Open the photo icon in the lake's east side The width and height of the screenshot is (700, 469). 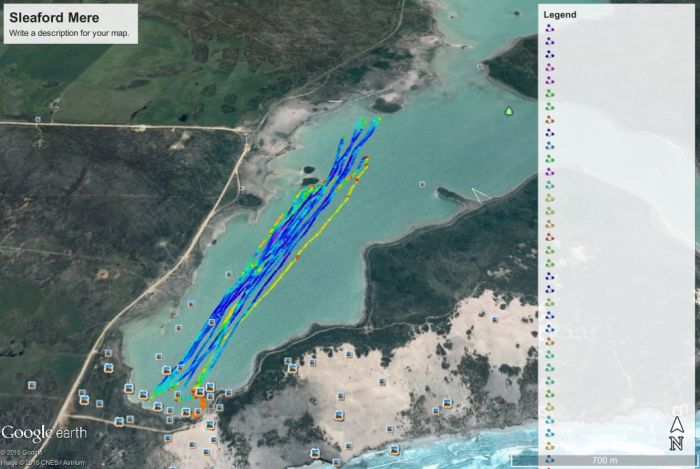pyautogui.click(x=423, y=184)
